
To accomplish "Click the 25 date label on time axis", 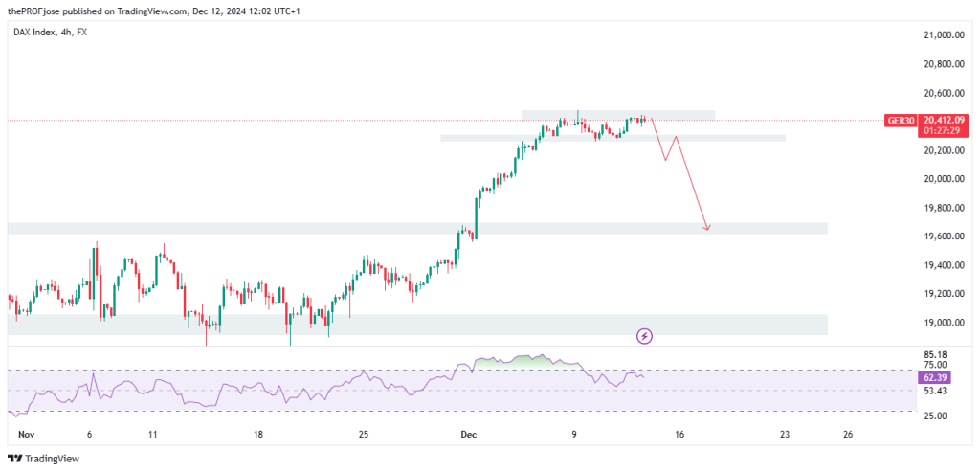I will point(365,434).
